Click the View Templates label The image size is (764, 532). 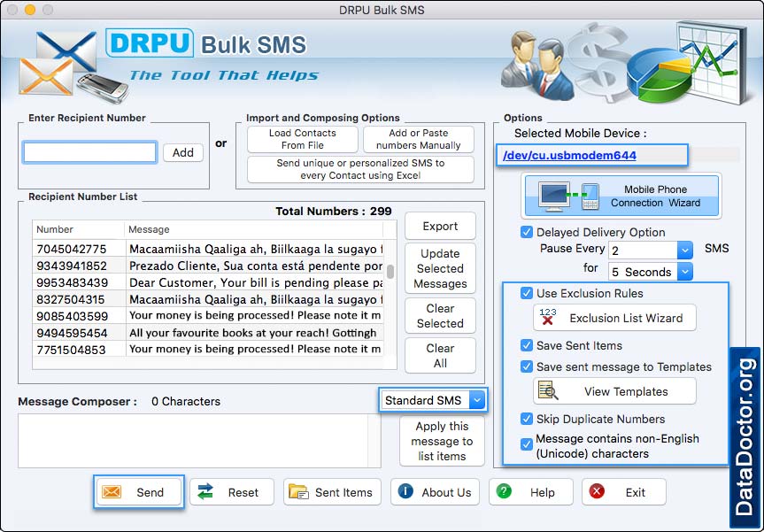[x=626, y=391]
